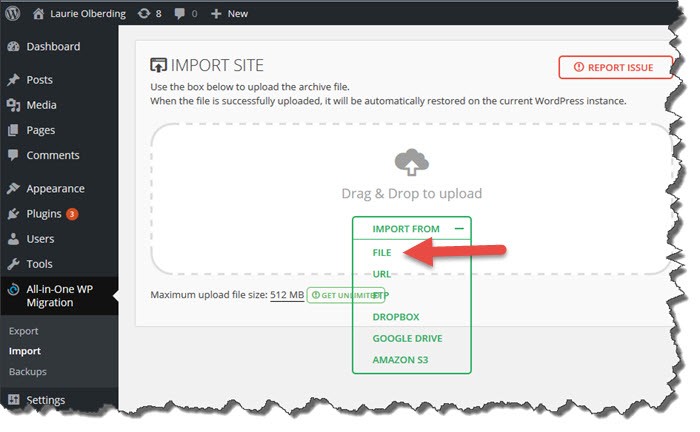Open the WordPress logo menu
Screen dimensions: 700x432
[x=12, y=13]
